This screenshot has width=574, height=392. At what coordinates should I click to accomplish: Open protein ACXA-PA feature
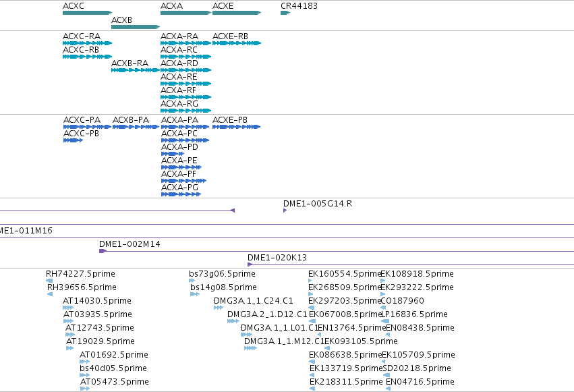(x=185, y=127)
